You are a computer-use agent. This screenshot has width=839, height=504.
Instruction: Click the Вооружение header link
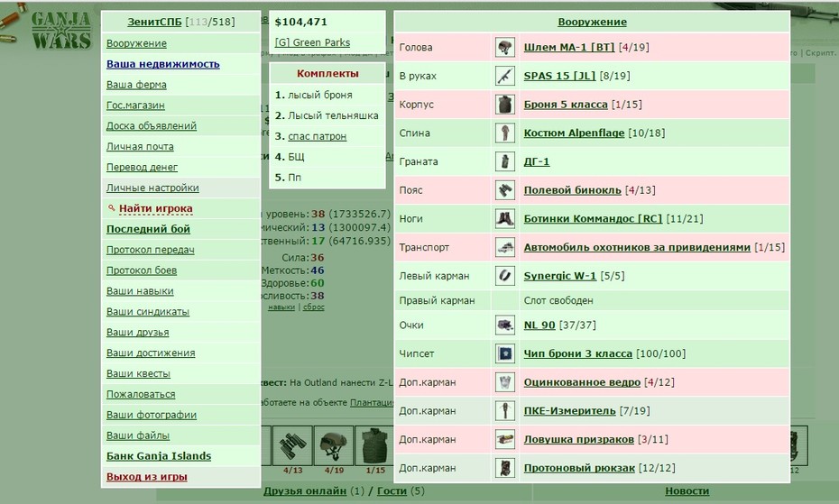(592, 22)
